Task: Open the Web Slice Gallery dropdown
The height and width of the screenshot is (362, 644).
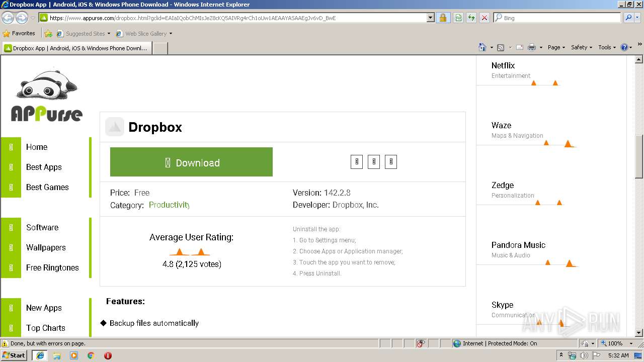Action: [x=144, y=34]
